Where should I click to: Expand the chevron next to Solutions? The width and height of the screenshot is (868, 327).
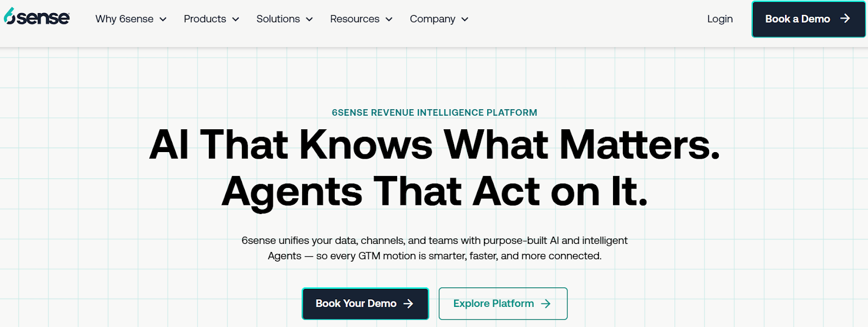click(x=309, y=20)
